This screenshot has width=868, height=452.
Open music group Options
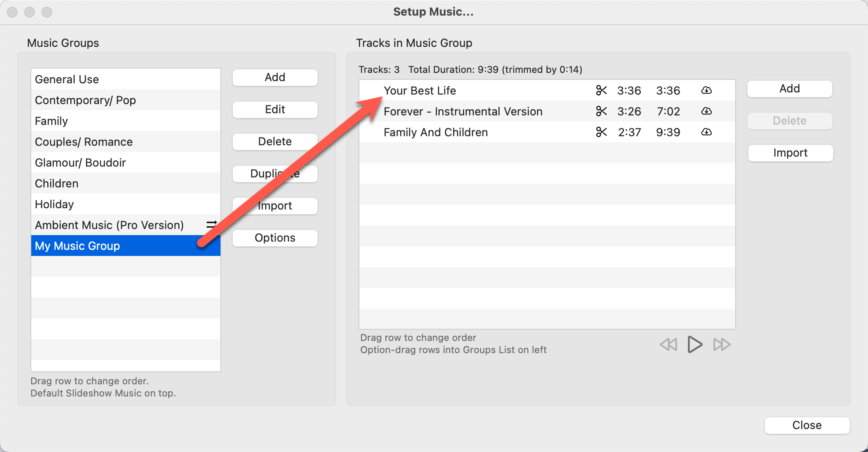(275, 238)
